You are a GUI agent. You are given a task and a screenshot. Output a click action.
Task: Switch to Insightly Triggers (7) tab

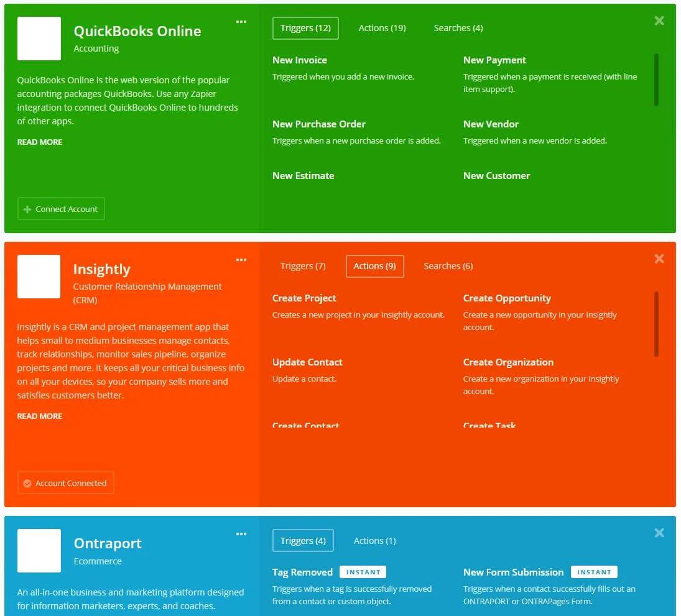tap(303, 266)
